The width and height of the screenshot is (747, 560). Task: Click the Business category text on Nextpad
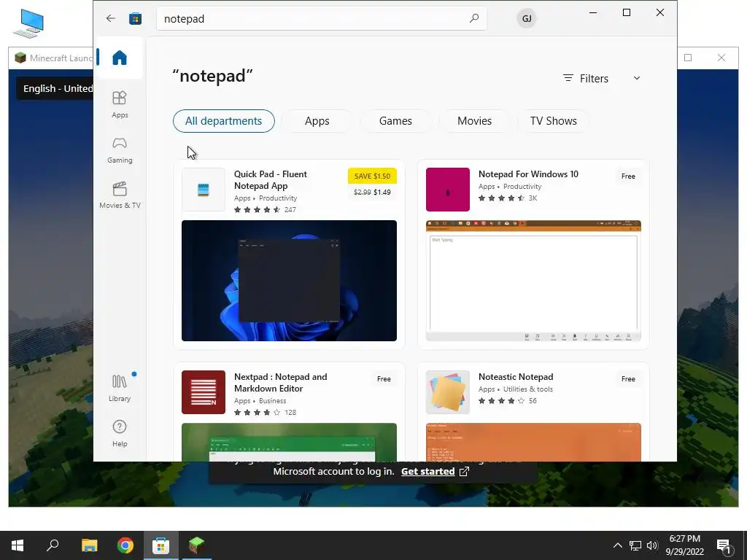[x=273, y=401]
